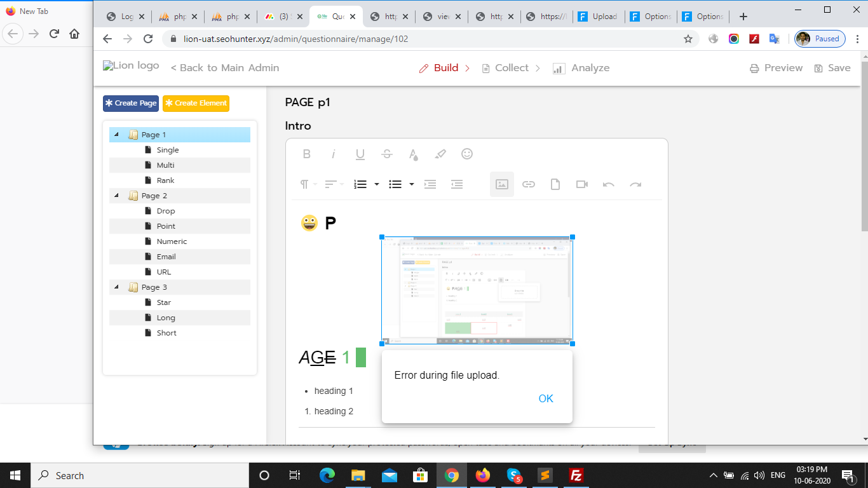Click the insert image toolbar button
868x488 pixels.
pos(502,184)
